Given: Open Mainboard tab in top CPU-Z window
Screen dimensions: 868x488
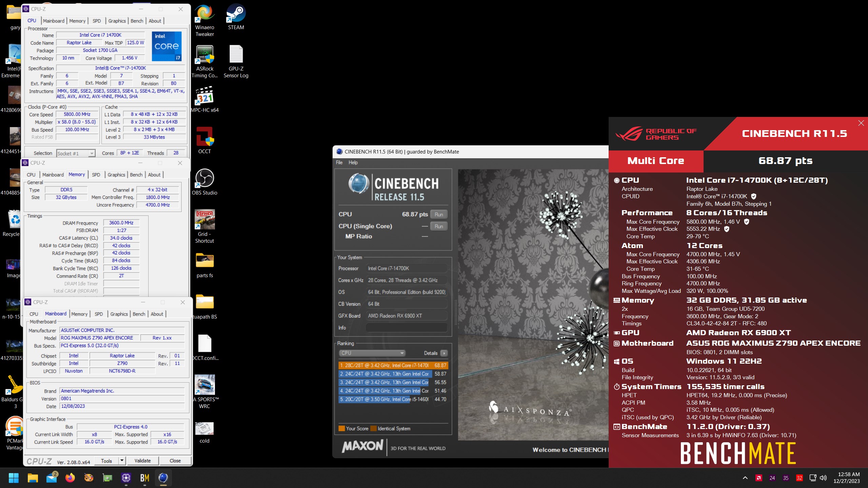Looking at the screenshot, I should (x=54, y=21).
